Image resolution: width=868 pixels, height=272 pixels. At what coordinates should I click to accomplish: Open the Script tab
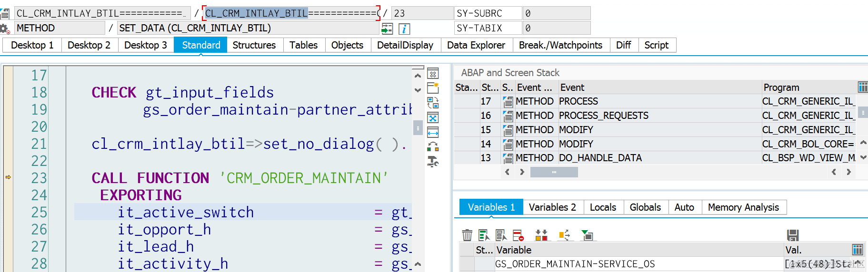pos(657,45)
